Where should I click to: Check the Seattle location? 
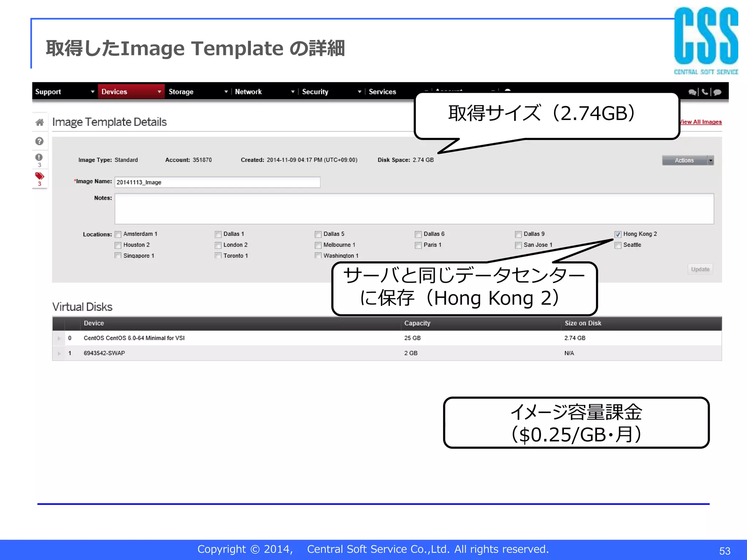(x=618, y=245)
